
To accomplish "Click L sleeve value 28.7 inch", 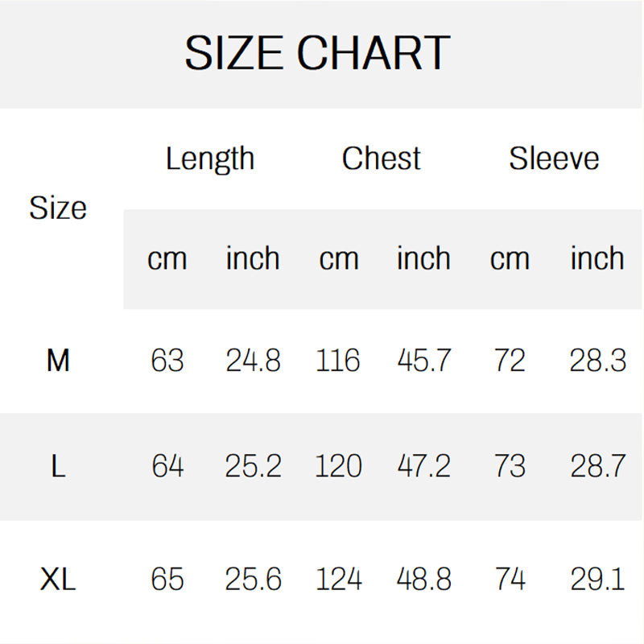I will pos(597,466).
